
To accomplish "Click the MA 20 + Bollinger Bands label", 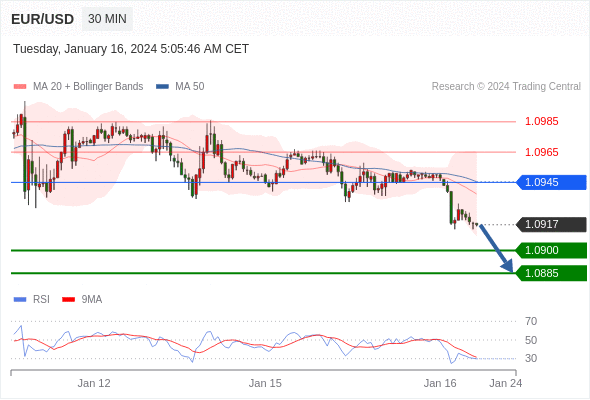I will point(88,87).
